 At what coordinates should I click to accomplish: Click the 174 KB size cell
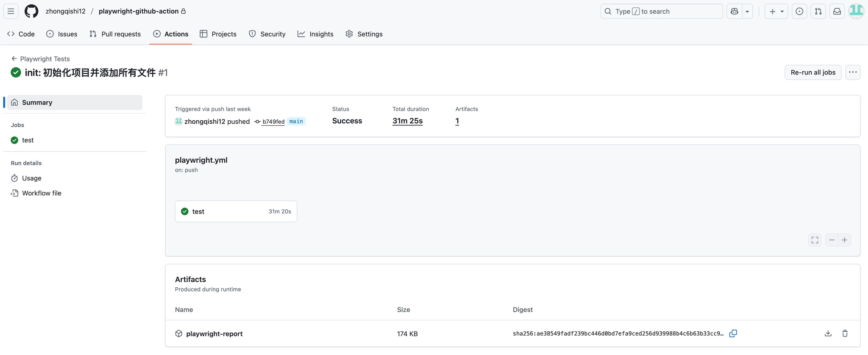pos(407,334)
